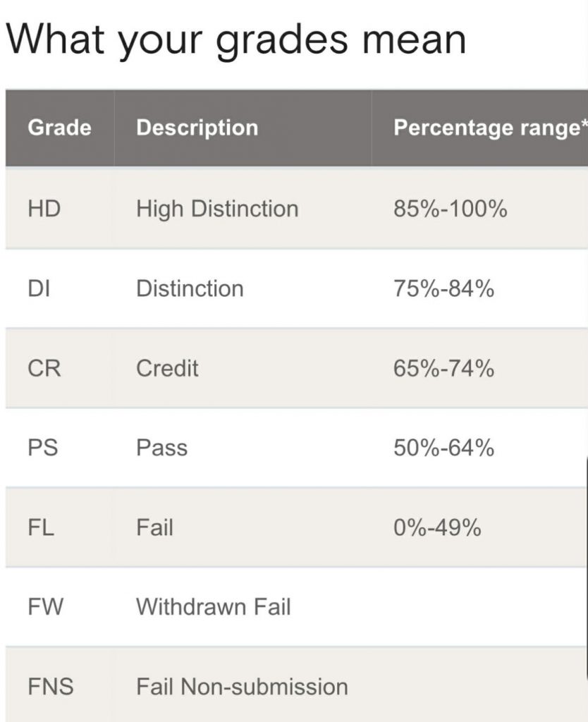Click the High Distinction description
The width and height of the screenshot is (588, 722).
pyautogui.click(x=217, y=209)
